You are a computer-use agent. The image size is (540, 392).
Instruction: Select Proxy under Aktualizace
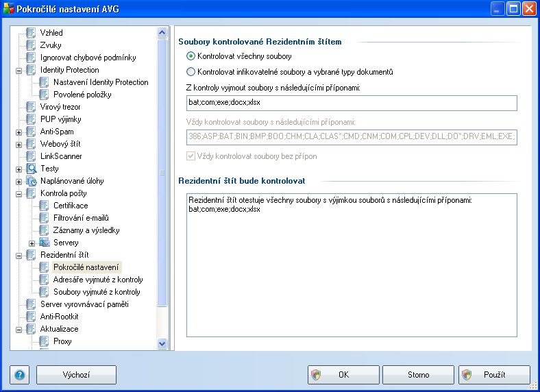pyautogui.click(x=62, y=341)
